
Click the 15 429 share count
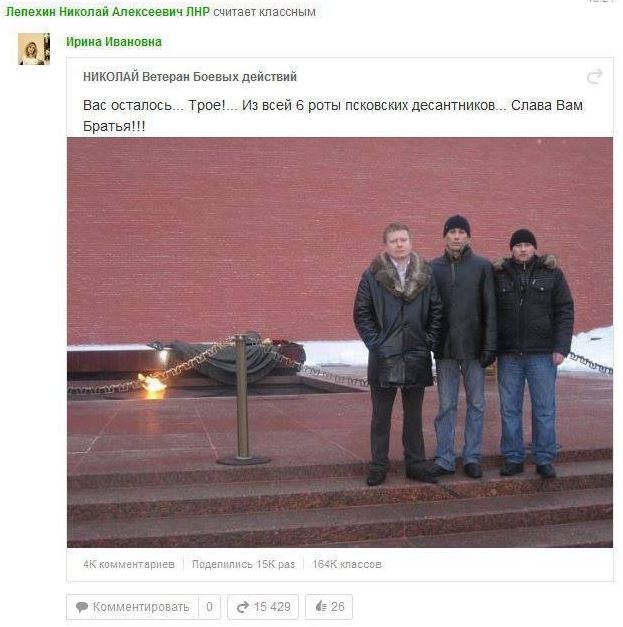click(x=272, y=607)
